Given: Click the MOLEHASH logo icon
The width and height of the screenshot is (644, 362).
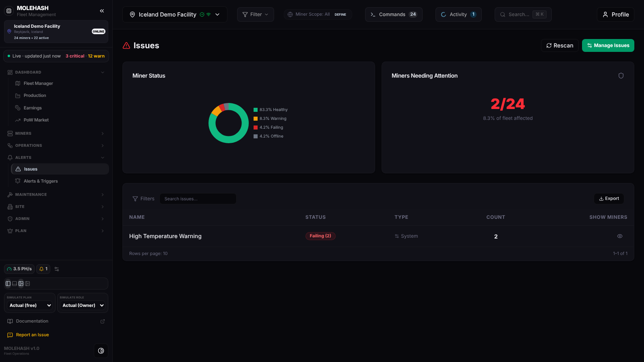Looking at the screenshot, I should click(x=9, y=11).
